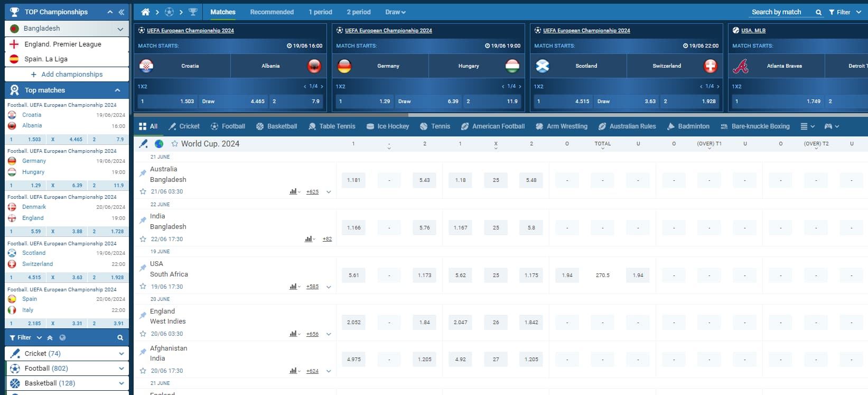Click the Scotland flag in match card

click(x=543, y=66)
